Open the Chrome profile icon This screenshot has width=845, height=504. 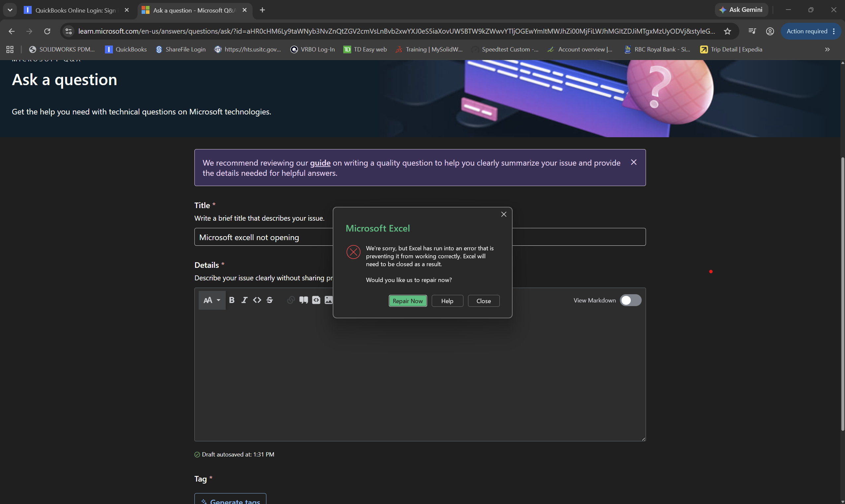770,31
